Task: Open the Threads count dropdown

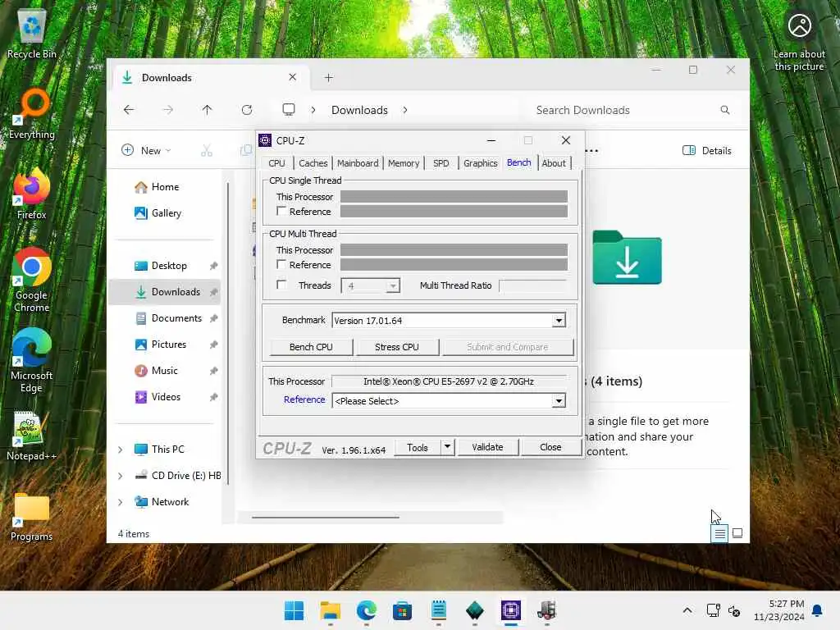Action: pos(393,285)
